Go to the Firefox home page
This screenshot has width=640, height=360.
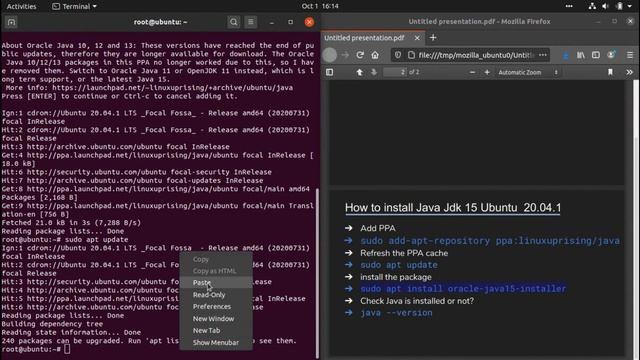point(375,55)
